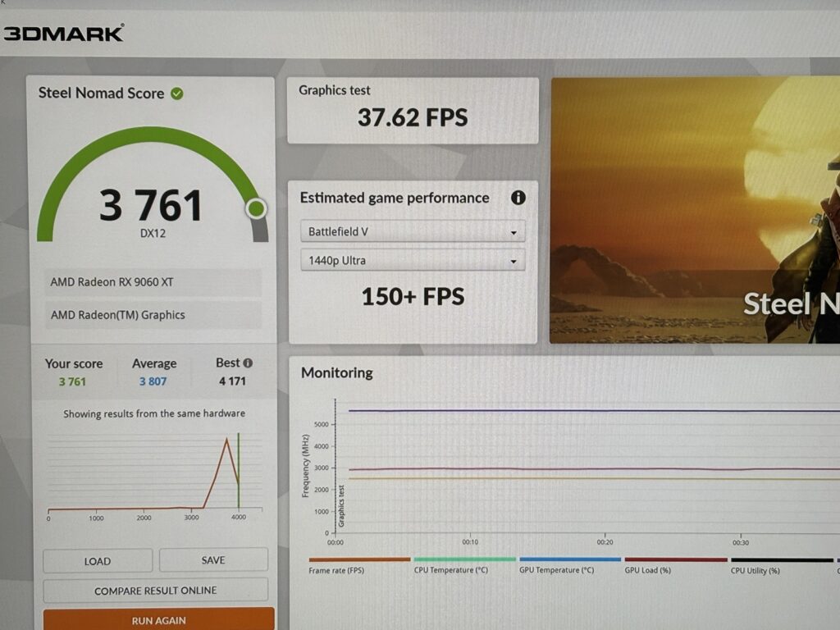This screenshot has width=840, height=630.
Task: Hit the orange RUN AGAIN button
Action: point(158,620)
